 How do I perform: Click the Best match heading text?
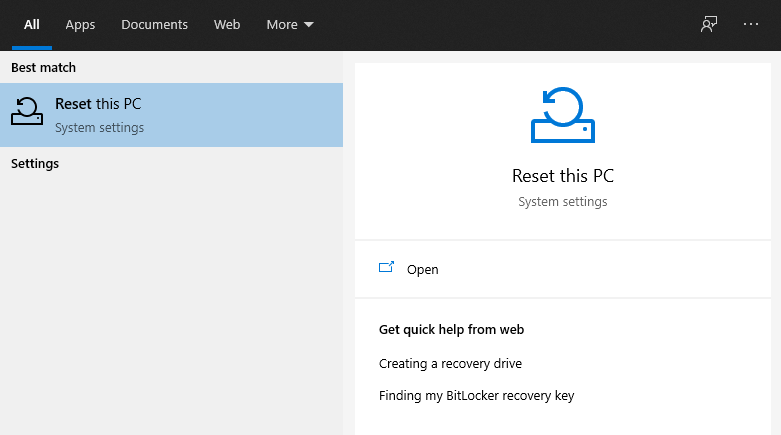tap(43, 67)
